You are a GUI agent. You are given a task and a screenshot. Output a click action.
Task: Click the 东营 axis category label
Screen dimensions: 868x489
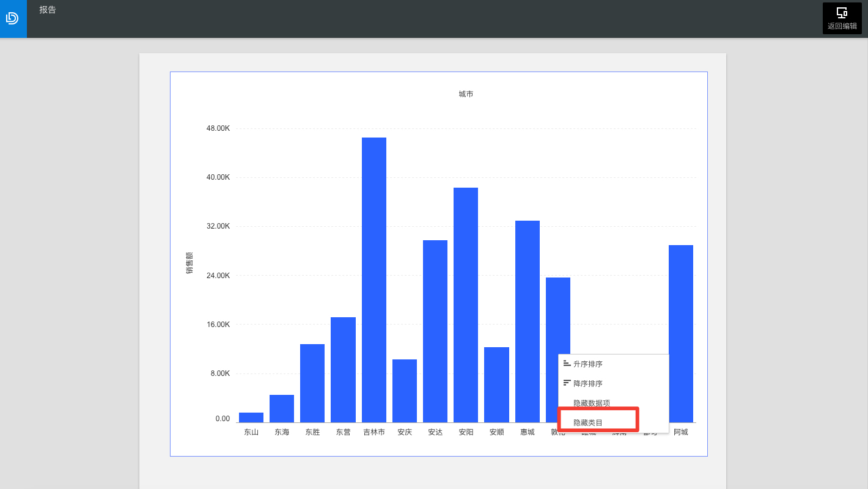click(344, 432)
